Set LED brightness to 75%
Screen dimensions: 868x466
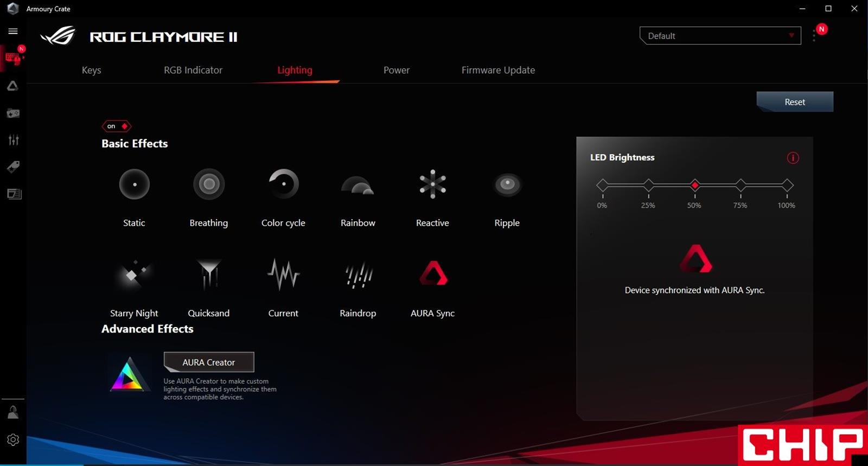click(x=741, y=186)
